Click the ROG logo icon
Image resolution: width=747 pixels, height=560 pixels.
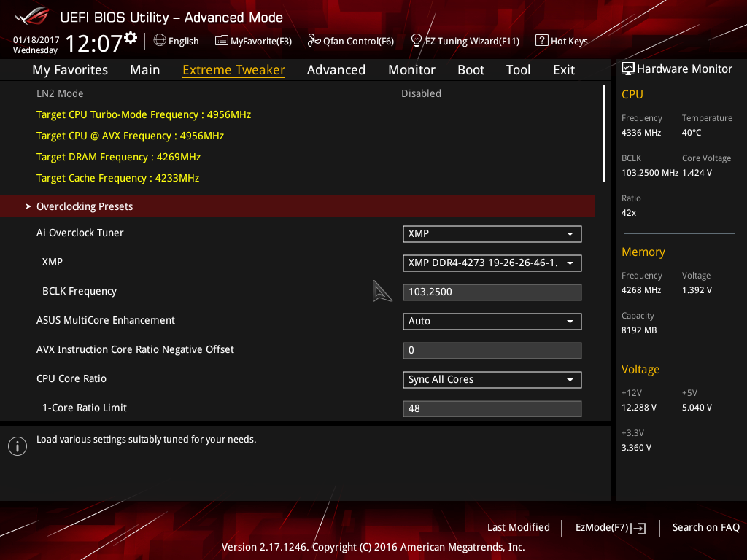tap(31, 16)
